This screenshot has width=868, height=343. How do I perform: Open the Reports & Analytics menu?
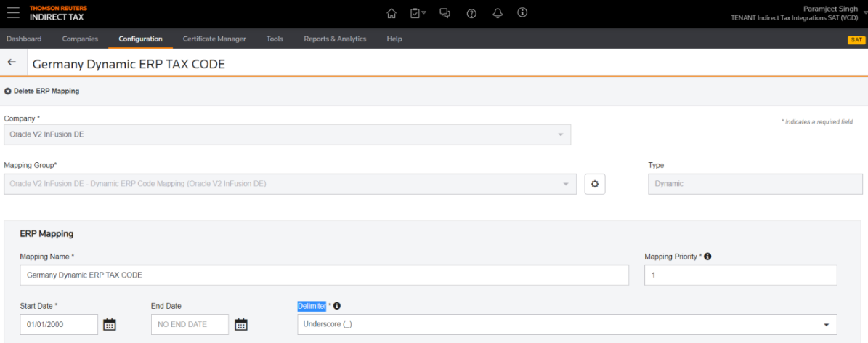pos(335,39)
